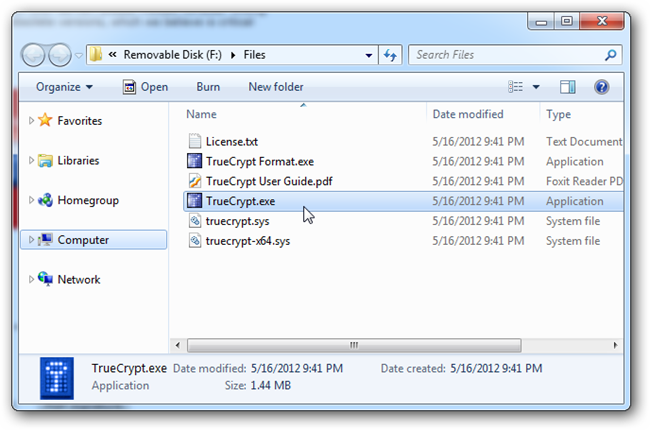Sort by the Date modified column header

pos(468,114)
